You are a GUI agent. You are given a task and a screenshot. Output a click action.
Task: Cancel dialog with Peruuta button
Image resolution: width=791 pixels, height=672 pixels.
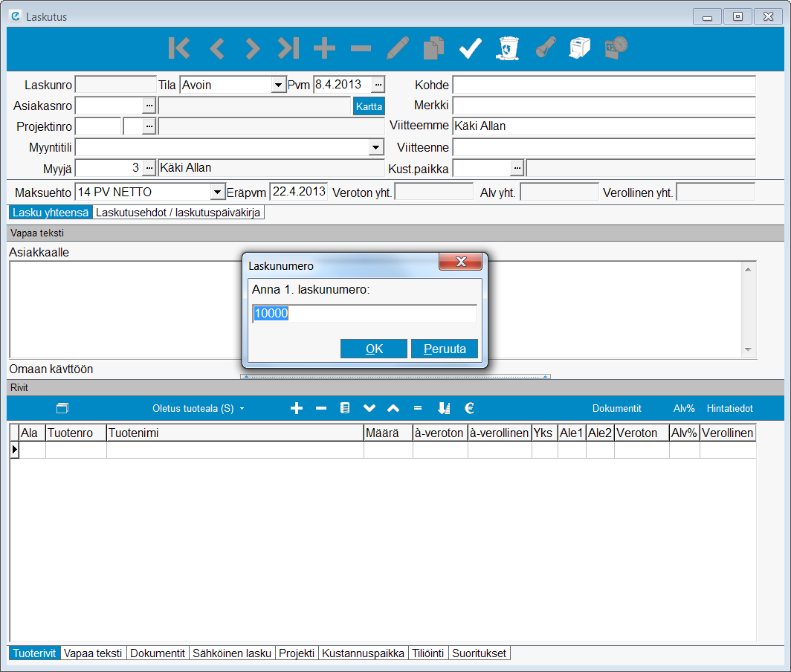(445, 349)
